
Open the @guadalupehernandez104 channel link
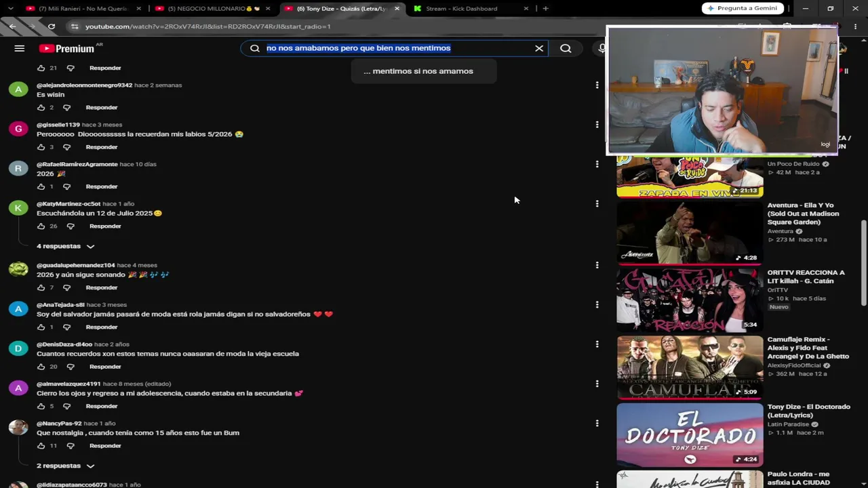(x=75, y=265)
